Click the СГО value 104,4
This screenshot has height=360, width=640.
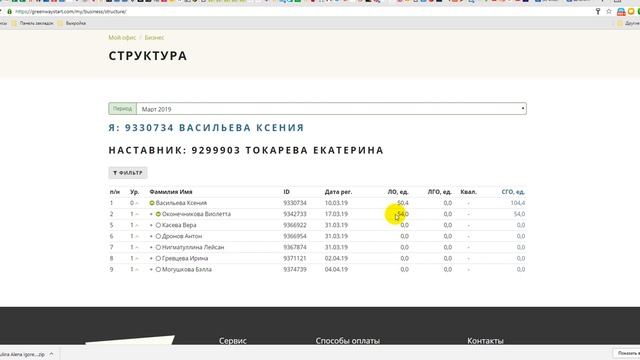(518, 203)
